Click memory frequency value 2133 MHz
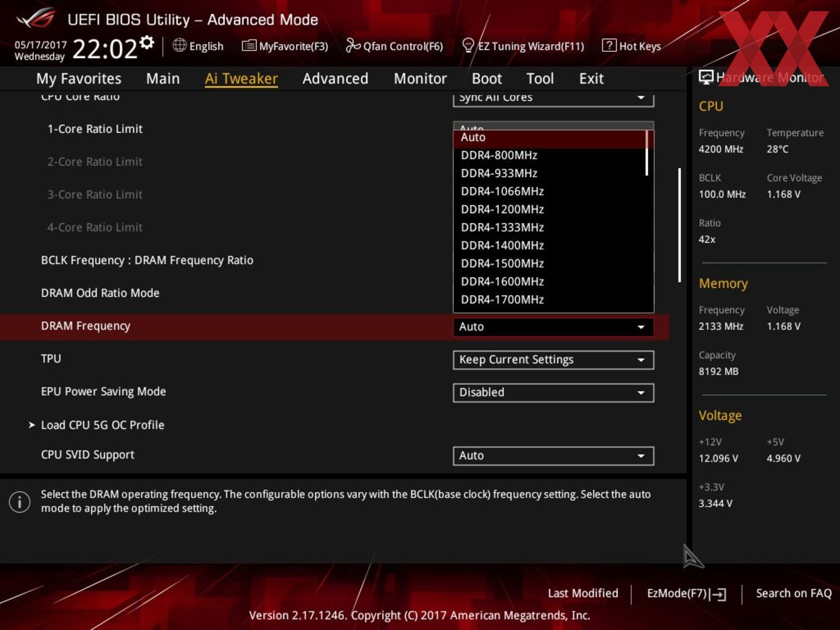The width and height of the screenshot is (840, 630). (721, 326)
